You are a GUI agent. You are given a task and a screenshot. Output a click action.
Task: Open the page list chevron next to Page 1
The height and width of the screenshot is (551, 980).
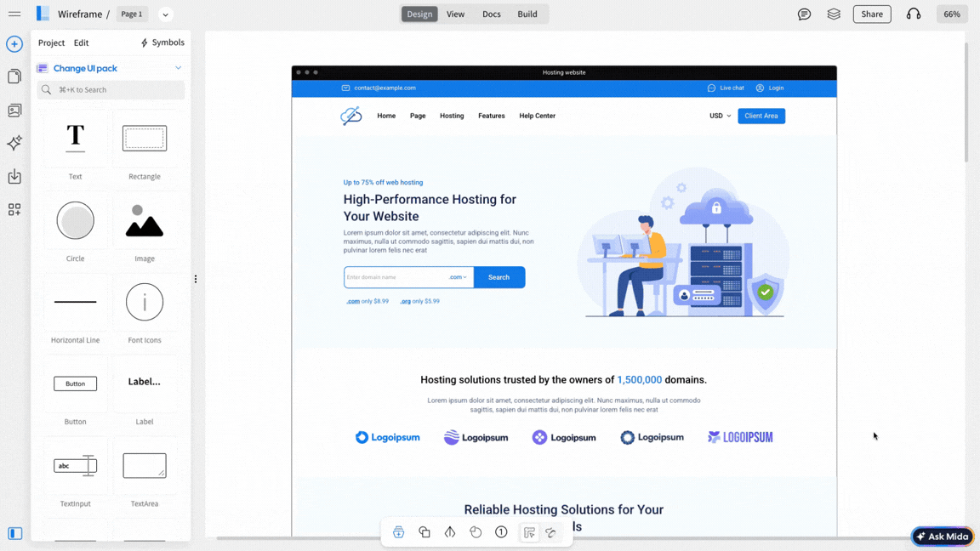(x=165, y=14)
